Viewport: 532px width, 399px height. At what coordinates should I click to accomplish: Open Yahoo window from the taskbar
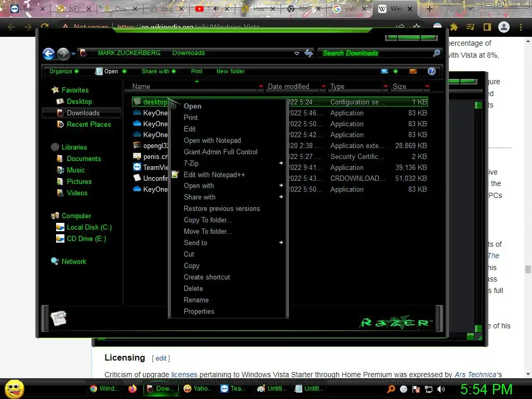198,389
